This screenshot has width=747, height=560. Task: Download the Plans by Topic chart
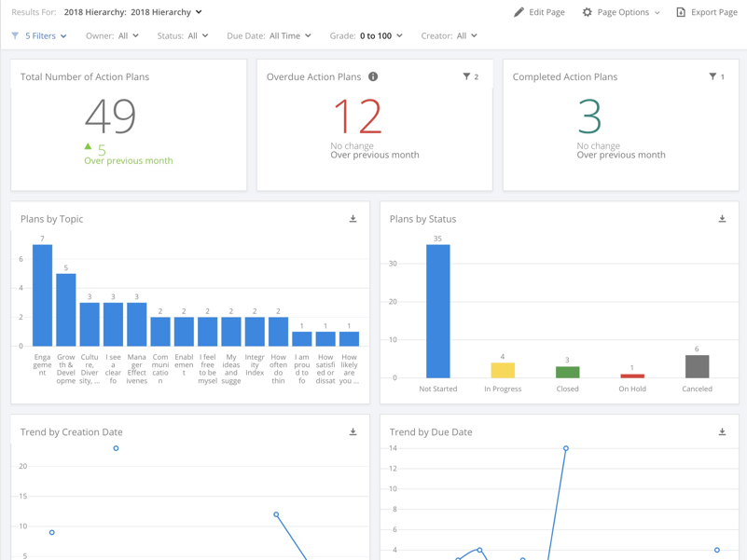tap(353, 219)
